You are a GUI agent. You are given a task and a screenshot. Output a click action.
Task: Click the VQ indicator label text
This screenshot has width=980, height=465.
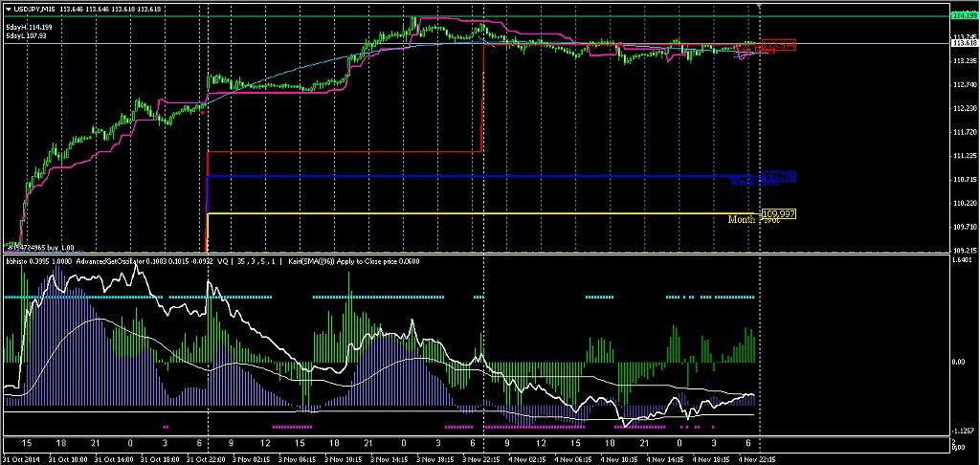coord(223,259)
